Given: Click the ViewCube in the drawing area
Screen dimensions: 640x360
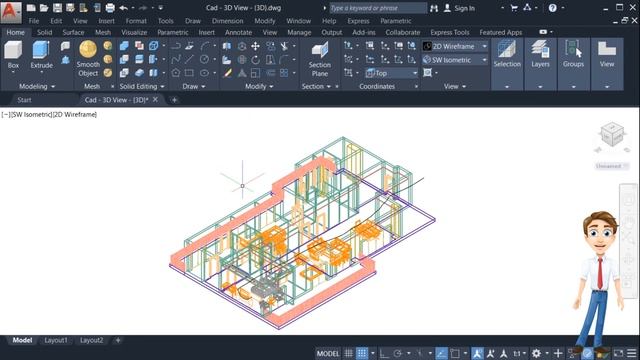Looking at the screenshot, I should point(612,135).
